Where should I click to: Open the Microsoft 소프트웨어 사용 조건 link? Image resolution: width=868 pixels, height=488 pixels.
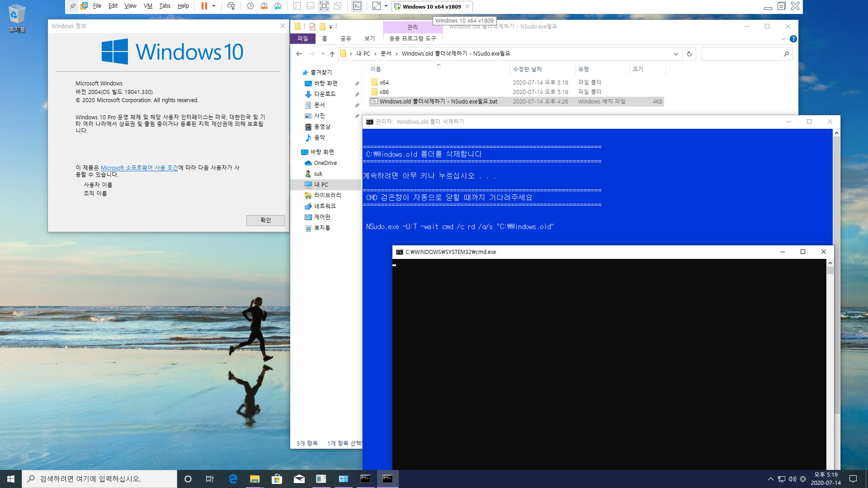point(139,168)
